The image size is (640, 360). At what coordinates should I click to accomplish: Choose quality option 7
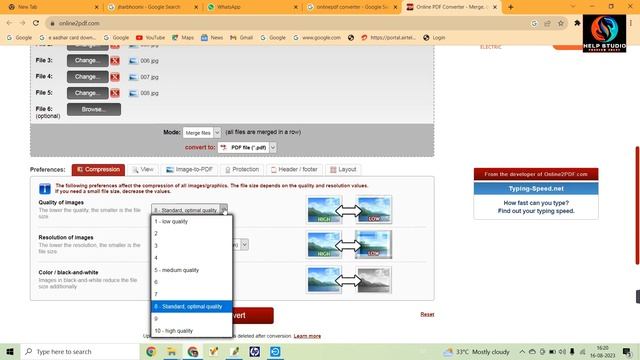[x=192, y=294]
